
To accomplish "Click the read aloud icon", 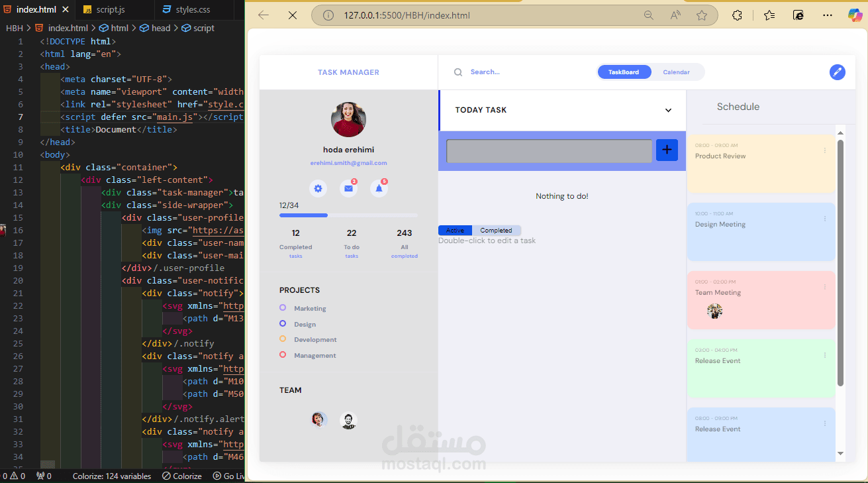I will tap(676, 15).
